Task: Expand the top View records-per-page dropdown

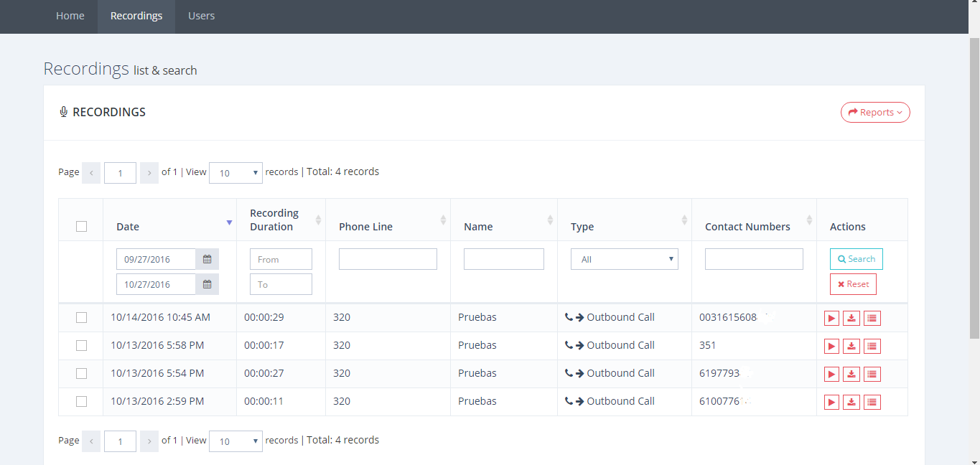Action: tap(235, 173)
